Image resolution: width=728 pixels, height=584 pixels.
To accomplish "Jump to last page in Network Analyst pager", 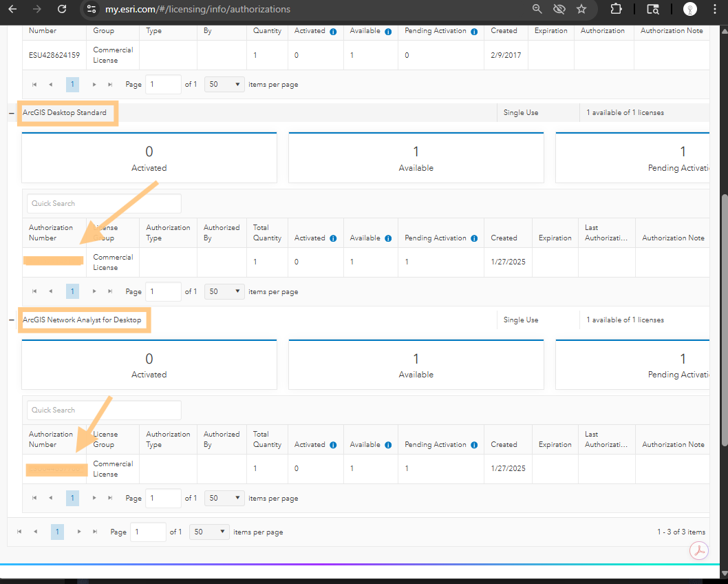I will [109, 498].
